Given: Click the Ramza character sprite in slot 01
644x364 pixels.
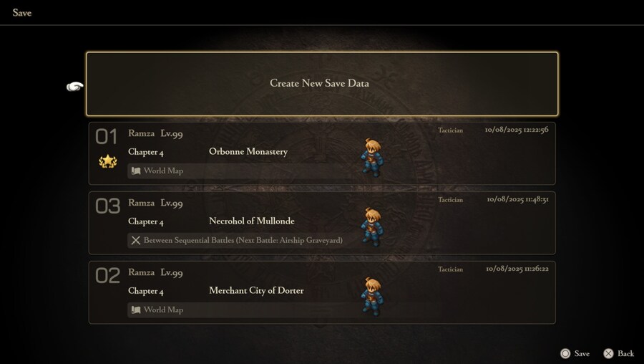Looking at the screenshot, I should [371, 158].
